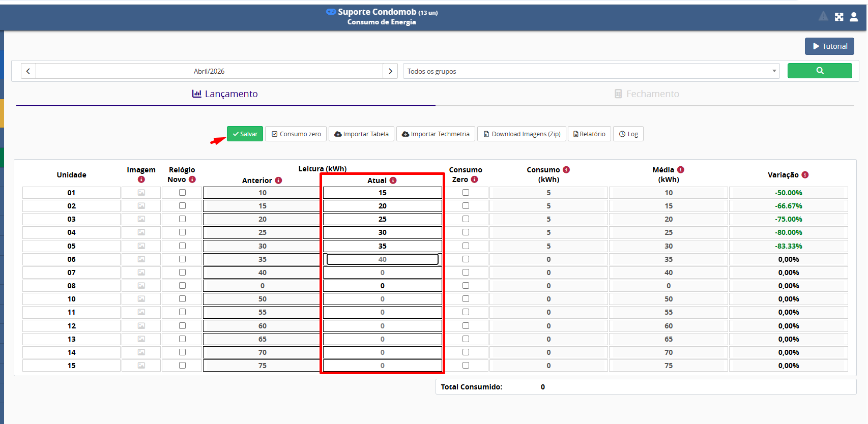Play the Tutorial button
868x424 pixels.
click(829, 46)
